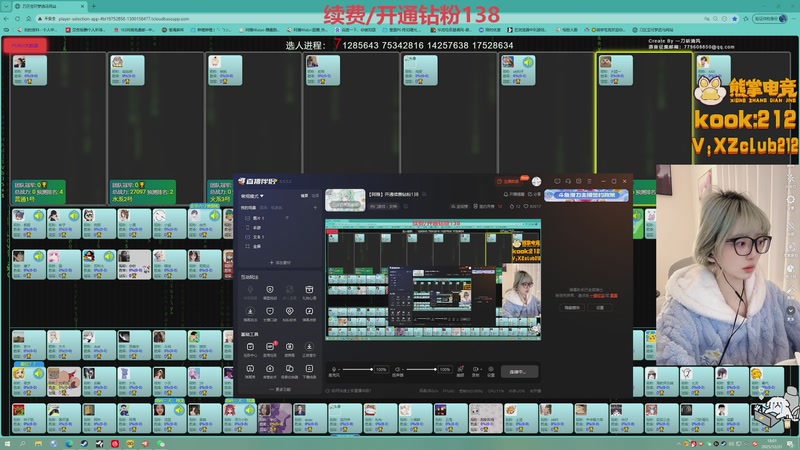Open the stream cover thumbnail
Image resolution: width=800 pixels, height=450 pixels.
tap(345, 200)
